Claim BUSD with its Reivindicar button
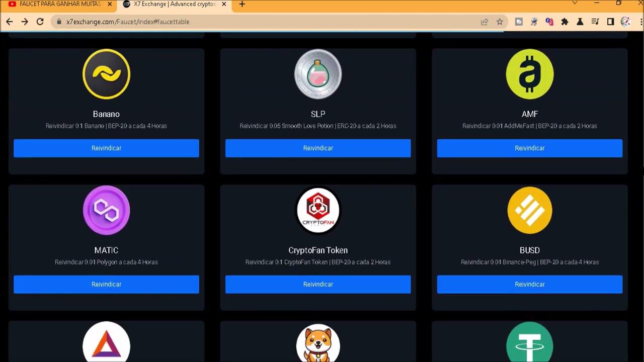The image size is (644, 362). [x=529, y=284]
